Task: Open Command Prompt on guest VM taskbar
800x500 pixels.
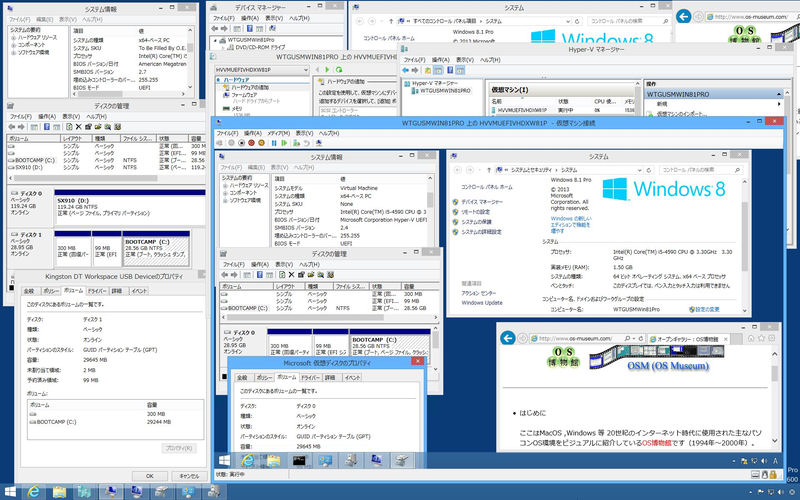Action: click(x=299, y=460)
